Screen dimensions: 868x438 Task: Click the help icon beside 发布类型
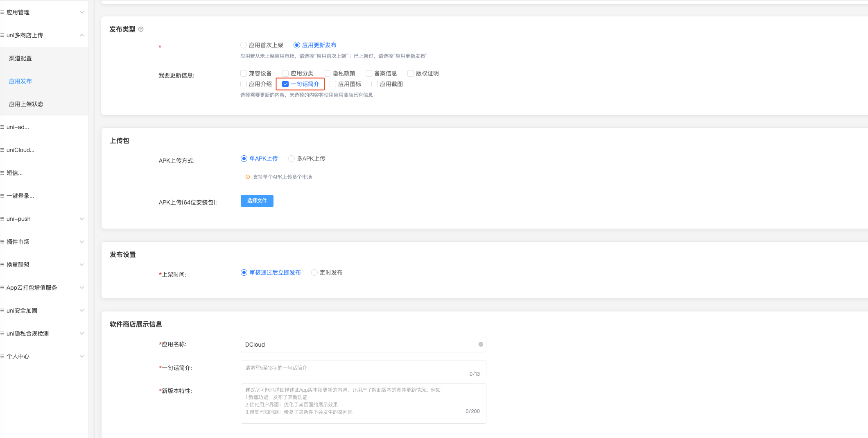(x=141, y=29)
